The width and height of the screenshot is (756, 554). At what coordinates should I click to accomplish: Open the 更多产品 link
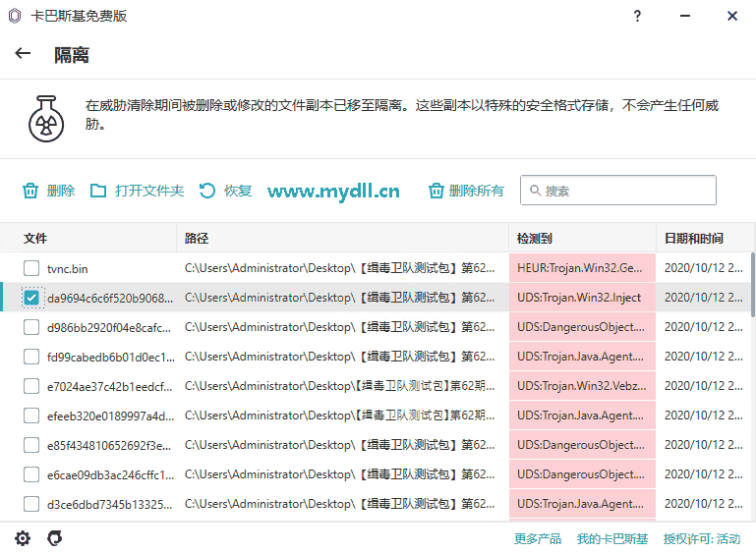tap(538, 538)
